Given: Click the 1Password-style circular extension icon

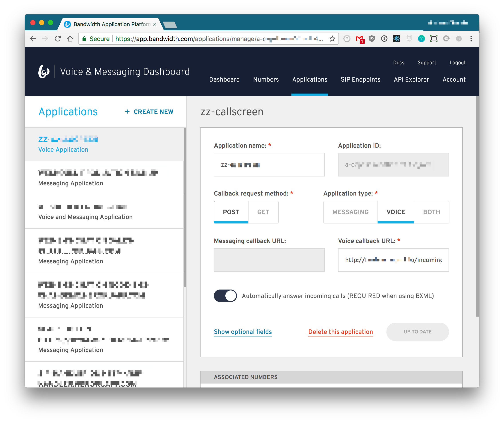Looking at the screenshot, I should tap(384, 39).
